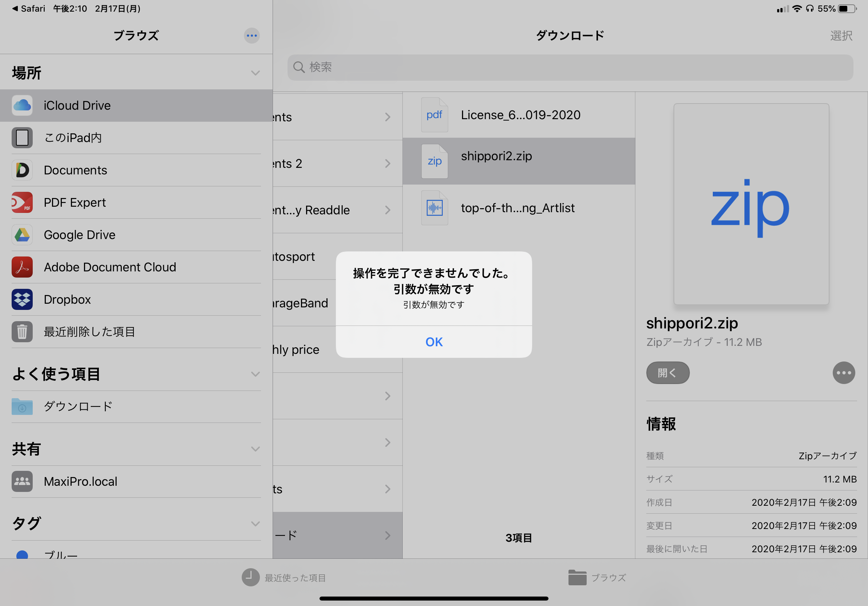
Task: Collapse the タグ section chevron
Action: pyautogui.click(x=256, y=524)
